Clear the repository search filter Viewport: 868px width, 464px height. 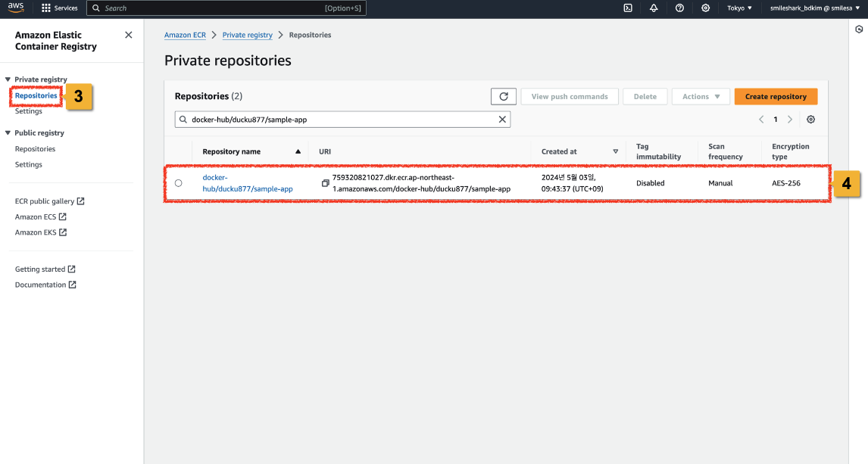coord(501,120)
